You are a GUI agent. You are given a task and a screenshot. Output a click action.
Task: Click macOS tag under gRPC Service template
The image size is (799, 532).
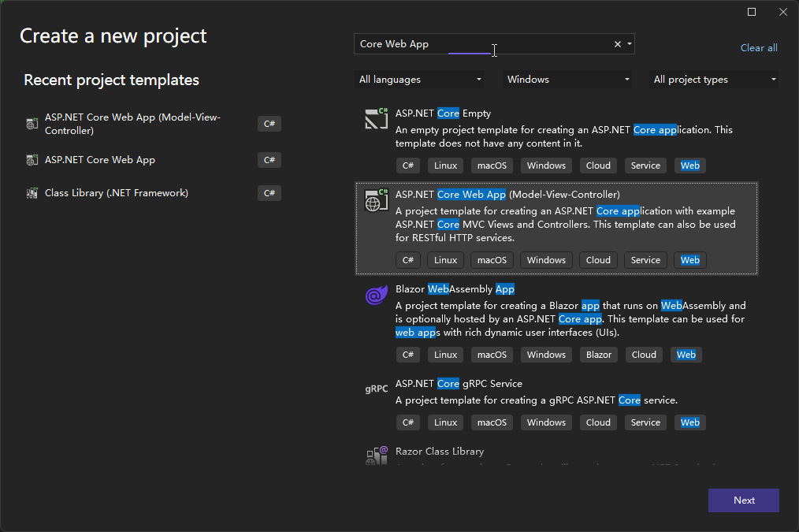pos(492,422)
